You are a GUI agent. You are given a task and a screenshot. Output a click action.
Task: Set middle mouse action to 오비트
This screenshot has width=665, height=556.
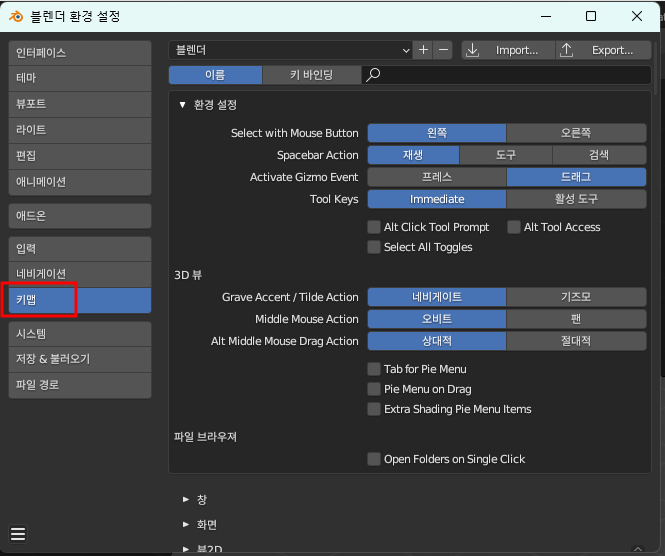point(437,319)
